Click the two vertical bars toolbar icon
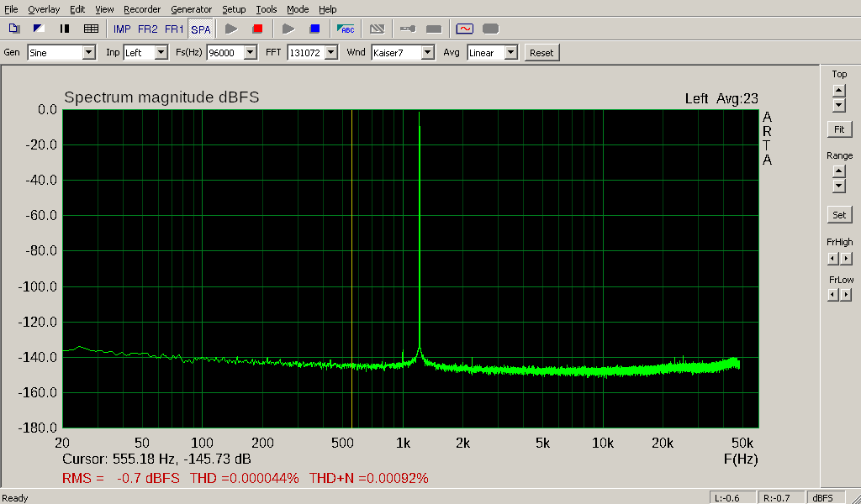861x504 pixels. tap(65, 29)
